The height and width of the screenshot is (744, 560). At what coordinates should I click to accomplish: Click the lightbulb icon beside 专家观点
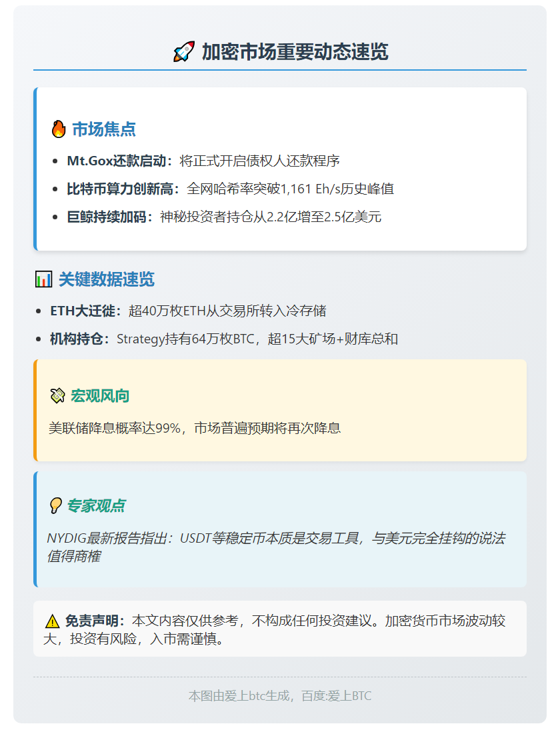(55, 506)
